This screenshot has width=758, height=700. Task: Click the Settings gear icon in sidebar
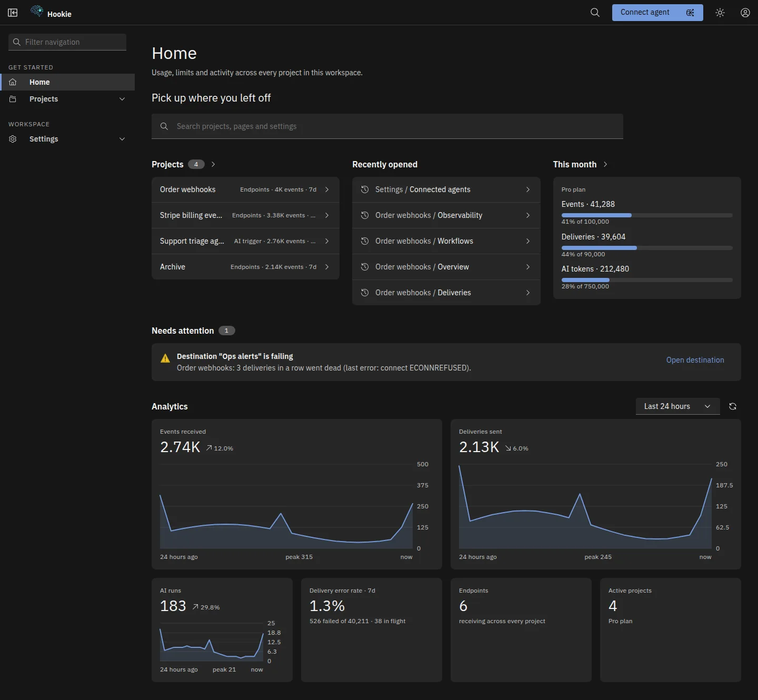tap(13, 139)
